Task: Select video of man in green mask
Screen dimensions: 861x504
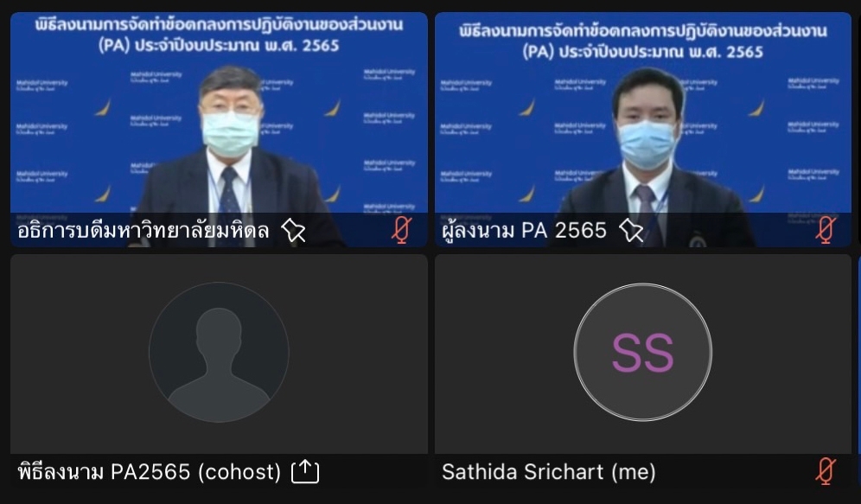Action: click(x=219, y=130)
